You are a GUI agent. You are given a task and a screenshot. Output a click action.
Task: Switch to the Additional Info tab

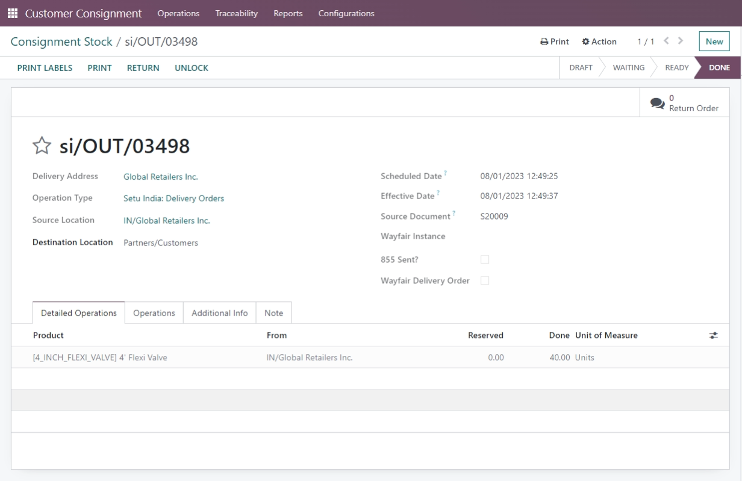click(220, 313)
